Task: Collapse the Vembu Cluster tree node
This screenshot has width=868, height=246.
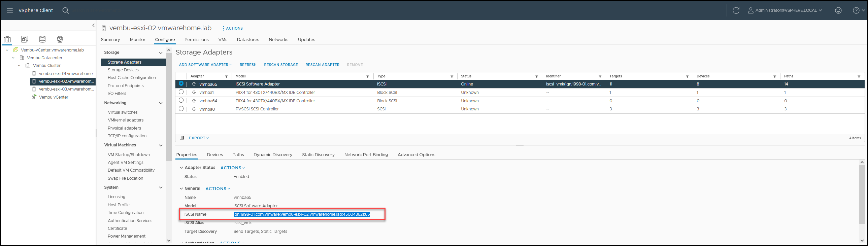Action: (x=19, y=66)
